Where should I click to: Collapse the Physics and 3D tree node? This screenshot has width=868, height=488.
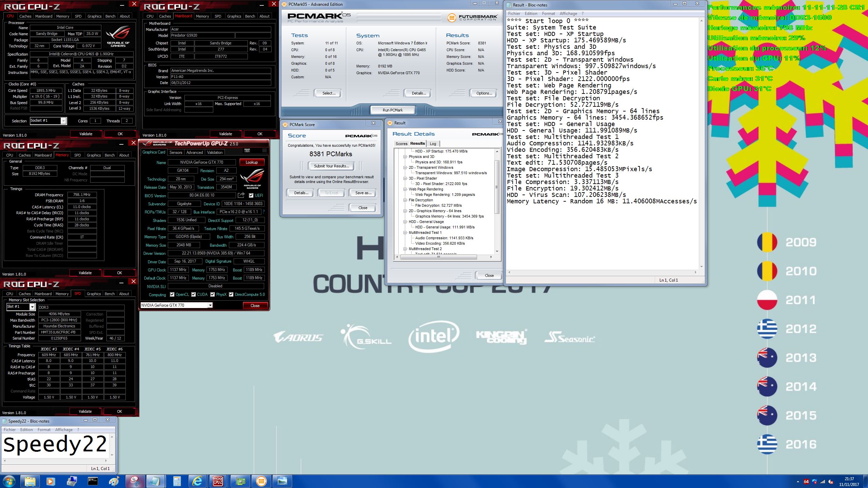(x=405, y=157)
